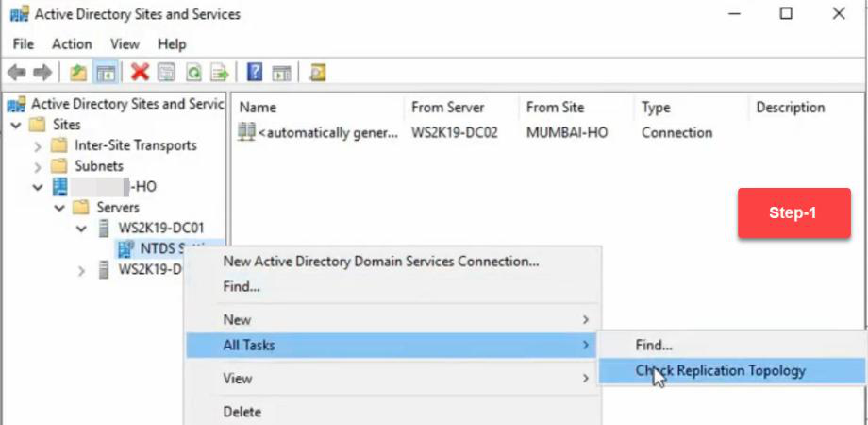
Task: Select All Tasks in context menu
Action: click(x=392, y=346)
